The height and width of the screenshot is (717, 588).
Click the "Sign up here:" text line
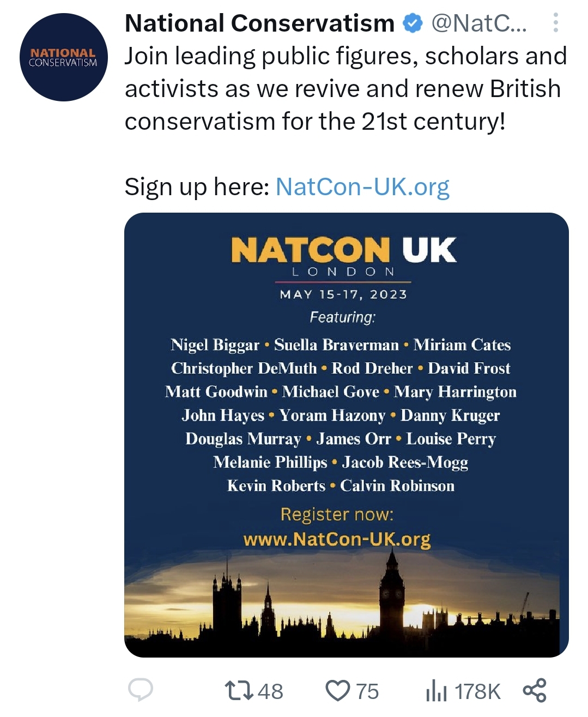(x=197, y=186)
